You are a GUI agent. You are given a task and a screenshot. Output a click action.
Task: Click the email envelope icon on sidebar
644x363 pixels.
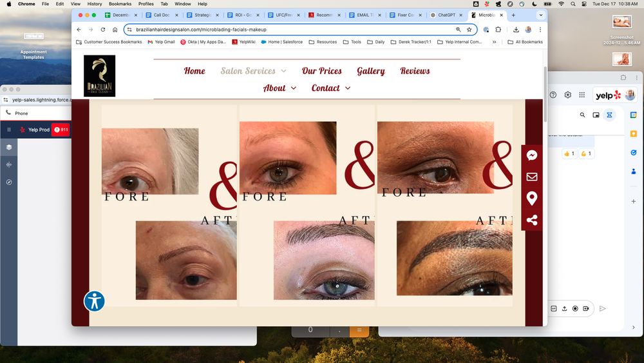[x=531, y=177]
